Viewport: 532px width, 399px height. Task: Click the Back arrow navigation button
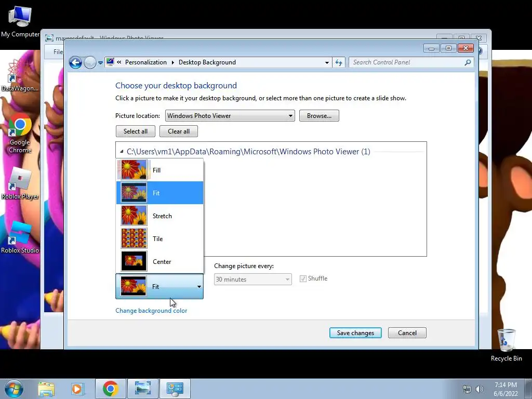(75, 62)
